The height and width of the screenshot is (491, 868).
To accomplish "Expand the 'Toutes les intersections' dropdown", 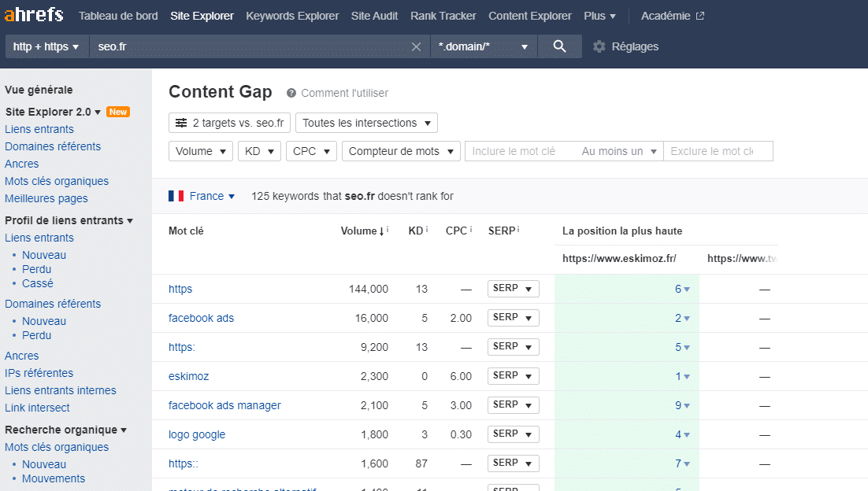I will tap(366, 123).
